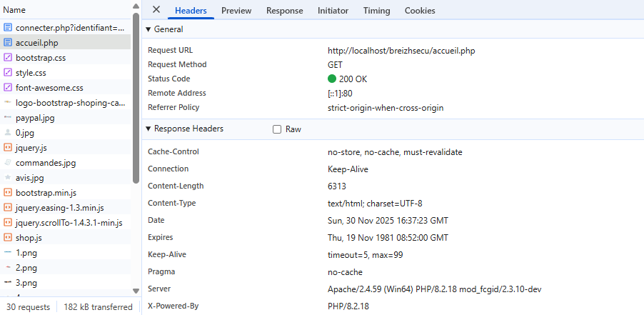Click the script icon beside shop.js

(8, 238)
